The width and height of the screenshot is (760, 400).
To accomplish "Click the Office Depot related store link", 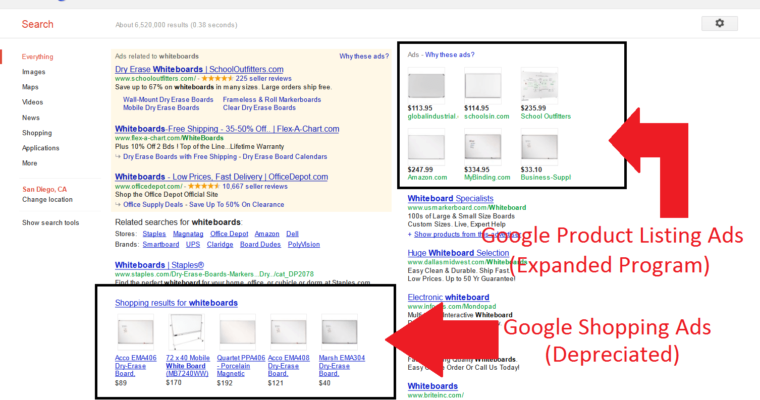I will click(229, 234).
